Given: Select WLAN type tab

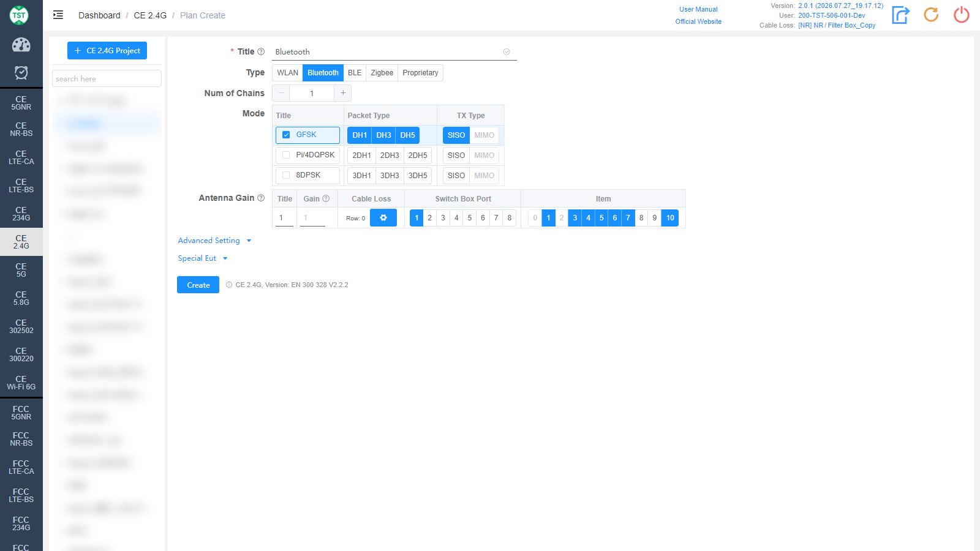Looking at the screenshot, I should [287, 73].
